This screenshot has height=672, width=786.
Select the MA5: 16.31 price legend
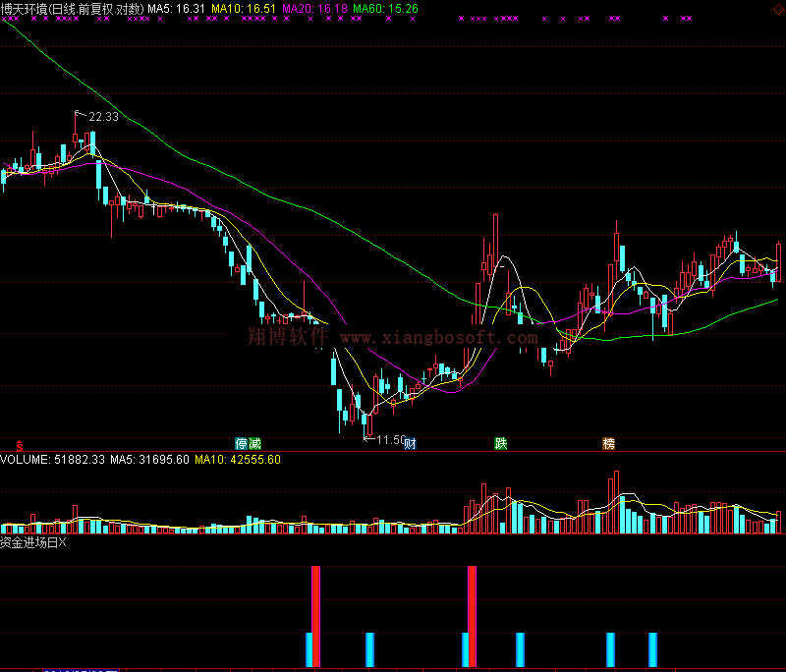tap(177, 9)
